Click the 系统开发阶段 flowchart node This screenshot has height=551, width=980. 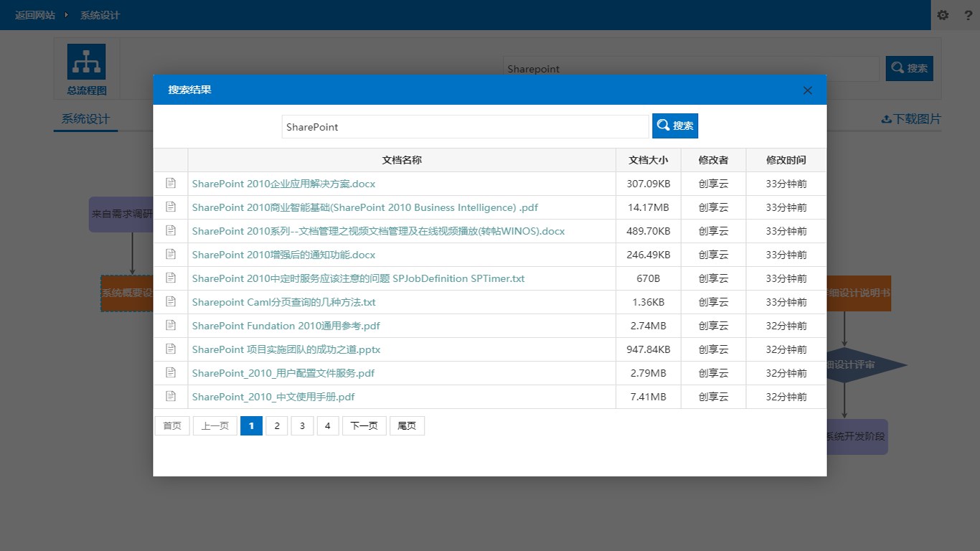pos(857,436)
